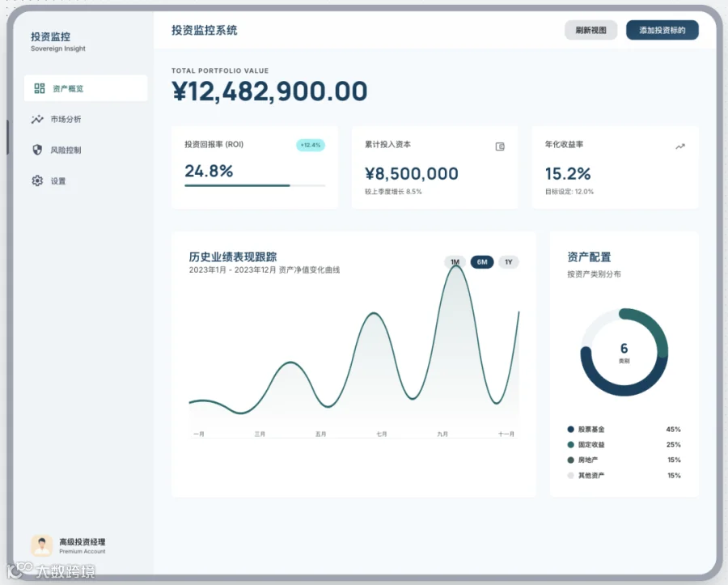The height and width of the screenshot is (585, 728).
Task: Click the 资产概览 grid icon in sidebar
Action: click(40, 88)
